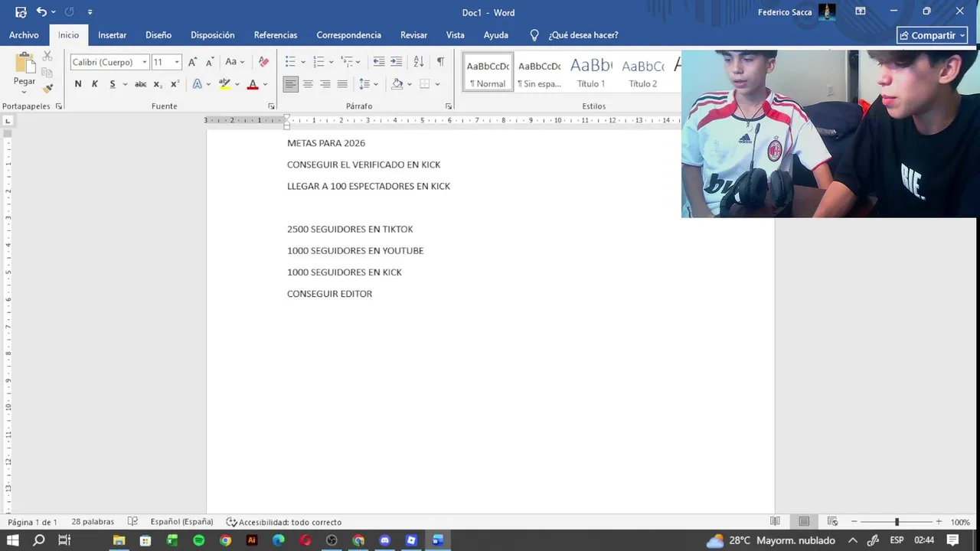This screenshot has height=551, width=980.
Task: Click Español (España) language indicator
Action: click(181, 522)
